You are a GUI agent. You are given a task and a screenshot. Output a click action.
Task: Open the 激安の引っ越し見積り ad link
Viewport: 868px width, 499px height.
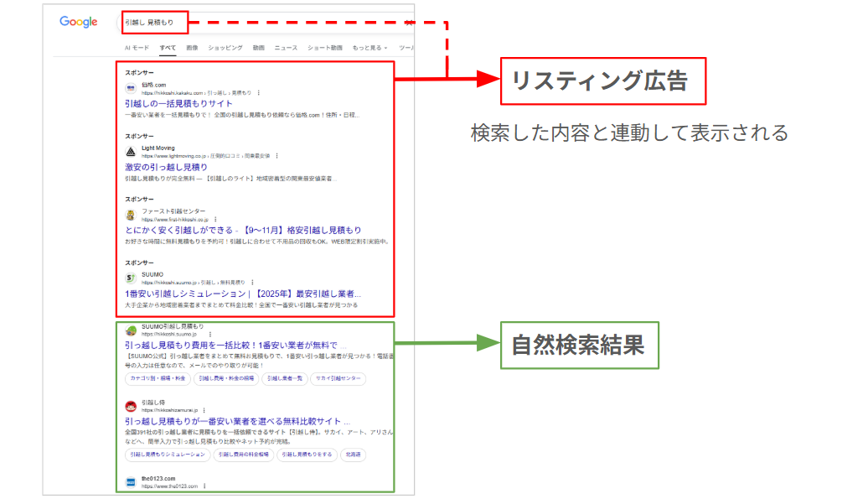click(167, 167)
